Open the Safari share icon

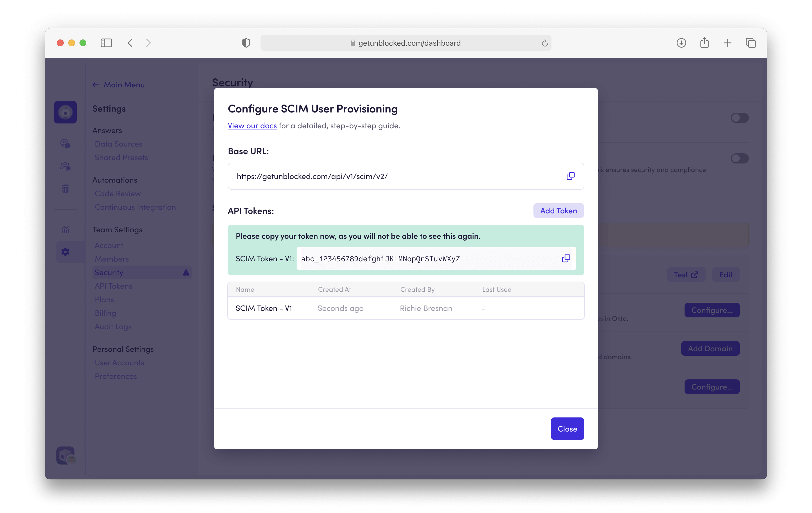(704, 43)
